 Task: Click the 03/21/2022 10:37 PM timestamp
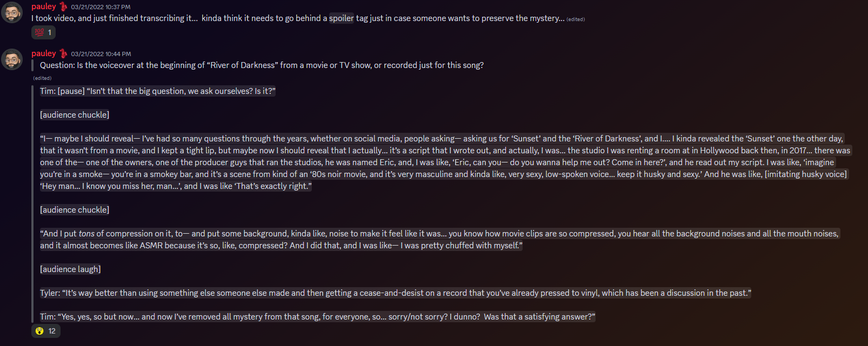point(101,7)
